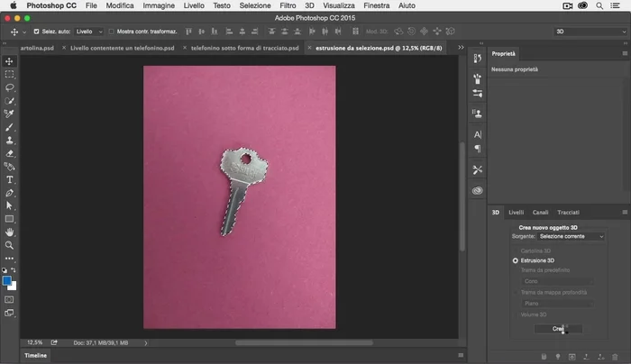This screenshot has width=631, height=364.
Task: Select the Zoom tool
Action: tap(10, 245)
